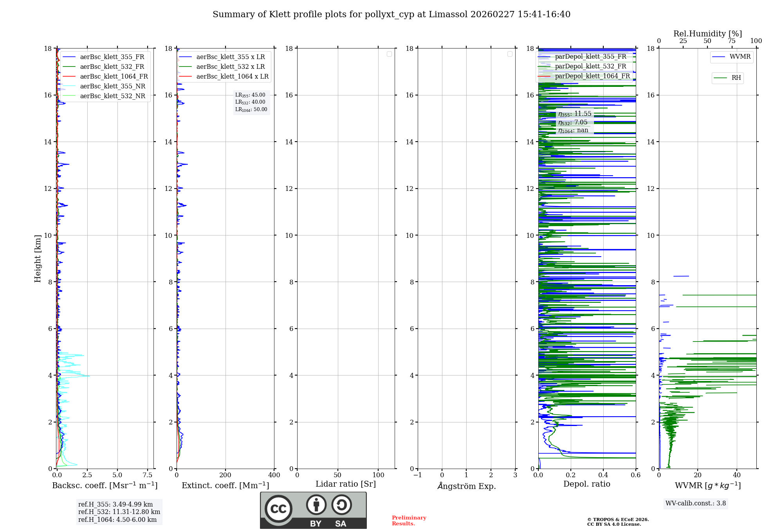This screenshot has width=783, height=532.
Task: Click the SA share-alike arrow icon
Action: pyautogui.click(x=341, y=505)
